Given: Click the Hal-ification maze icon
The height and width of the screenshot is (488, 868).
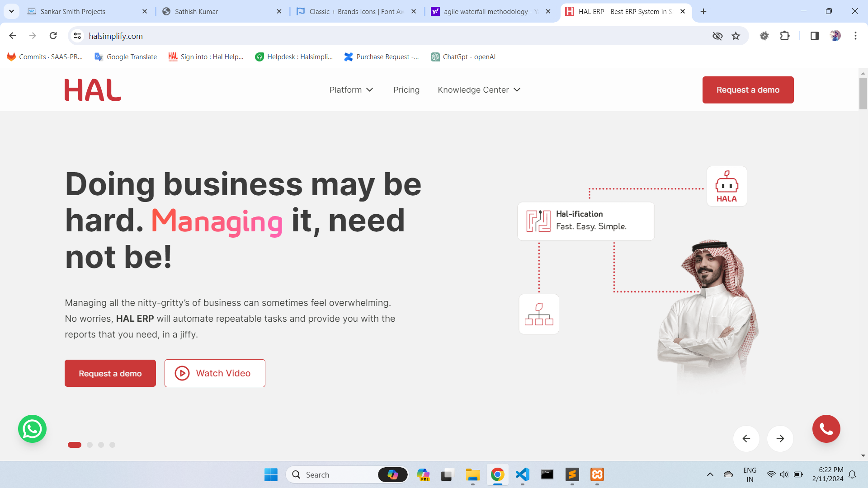Looking at the screenshot, I should [538, 221].
